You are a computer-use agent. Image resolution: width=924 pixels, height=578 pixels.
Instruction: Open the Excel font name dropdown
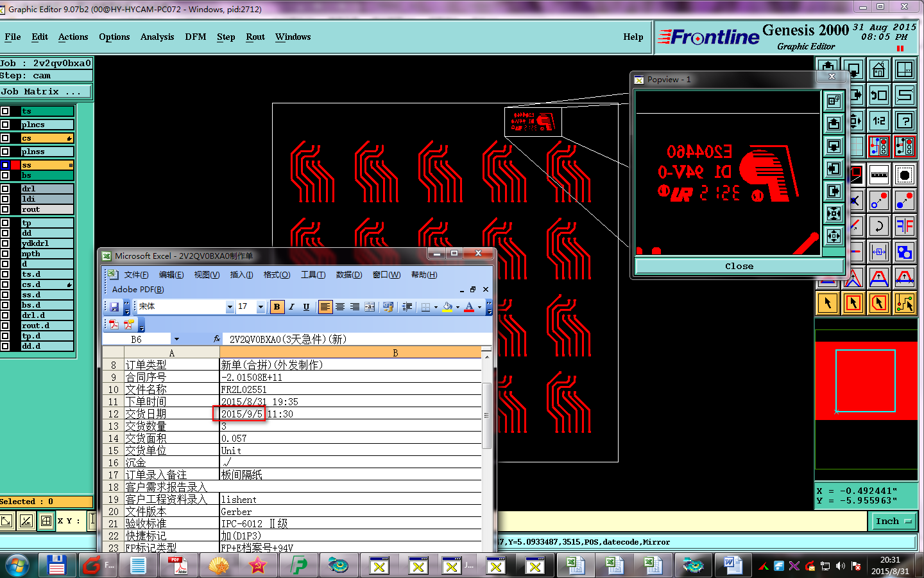(230, 307)
